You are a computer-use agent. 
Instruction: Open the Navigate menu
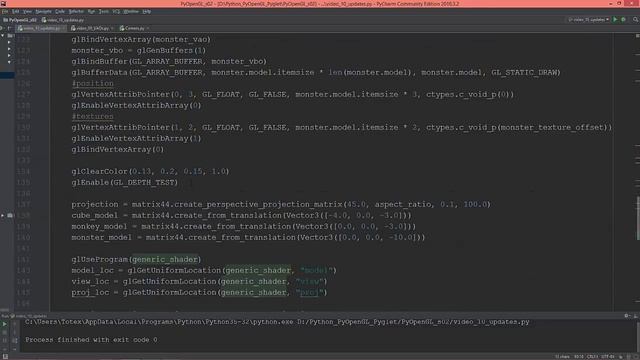click(x=43, y=11)
